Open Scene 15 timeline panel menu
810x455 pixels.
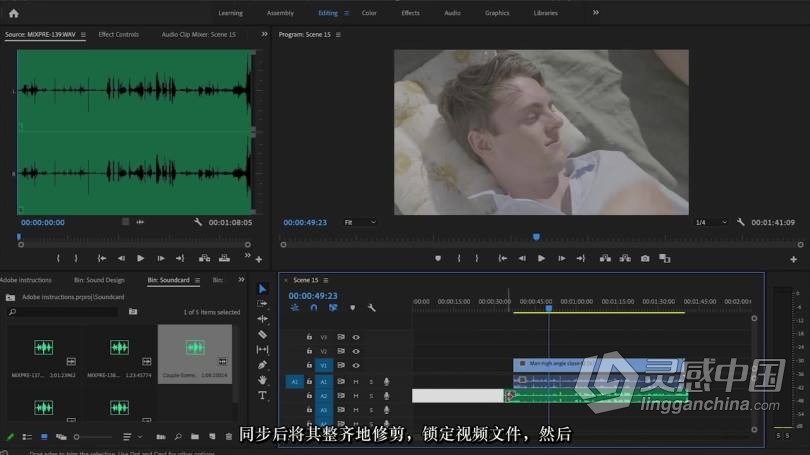click(326, 280)
